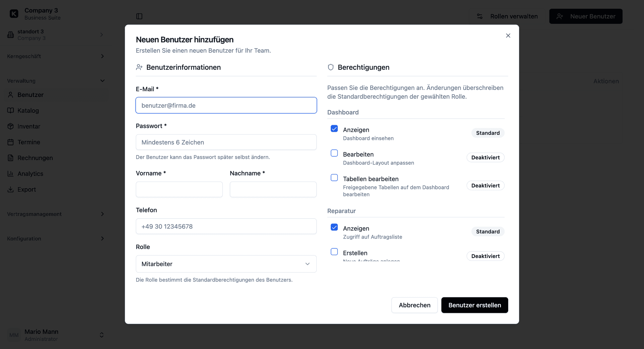Expand the Konfiguration section
The image size is (644, 349).
tap(102, 239)
